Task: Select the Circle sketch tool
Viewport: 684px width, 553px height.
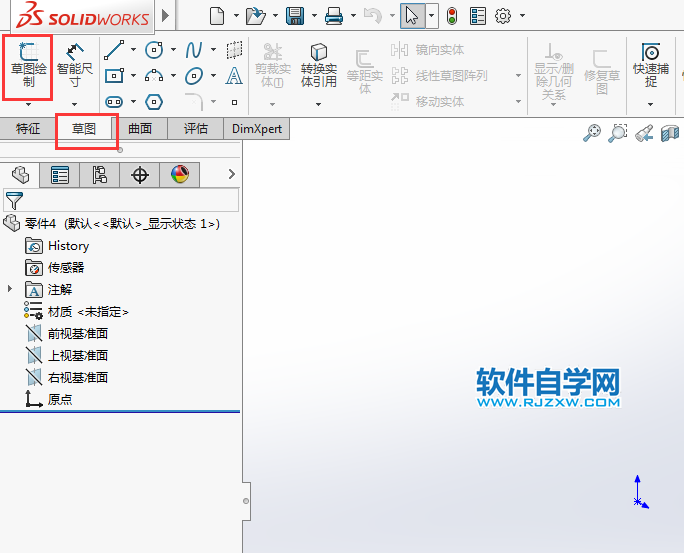Action: [x=154, y=50]
